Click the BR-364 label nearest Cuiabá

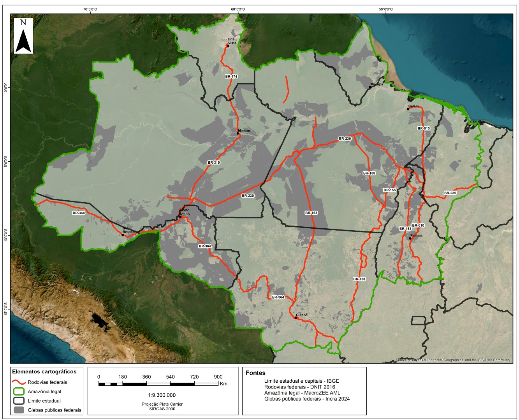coord(278,297)
